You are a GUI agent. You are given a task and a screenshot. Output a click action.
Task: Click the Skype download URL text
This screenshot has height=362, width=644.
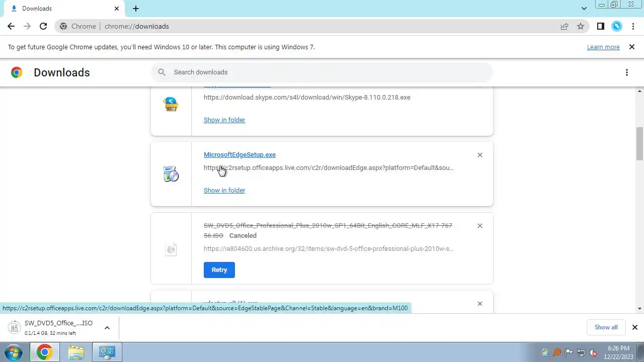point(307,97)
